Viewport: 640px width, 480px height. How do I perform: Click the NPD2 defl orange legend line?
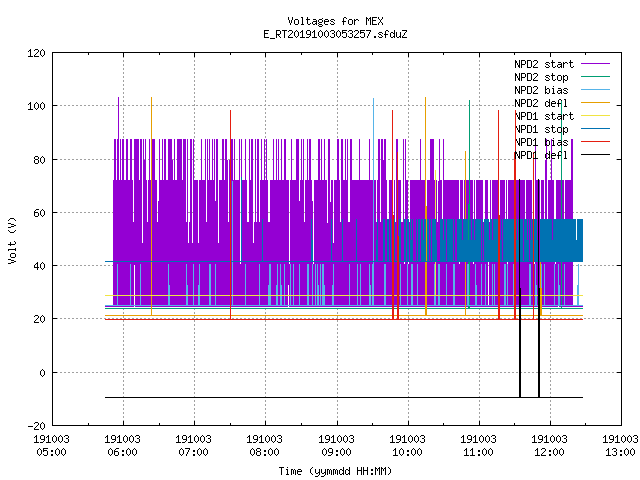pos(595,103)
